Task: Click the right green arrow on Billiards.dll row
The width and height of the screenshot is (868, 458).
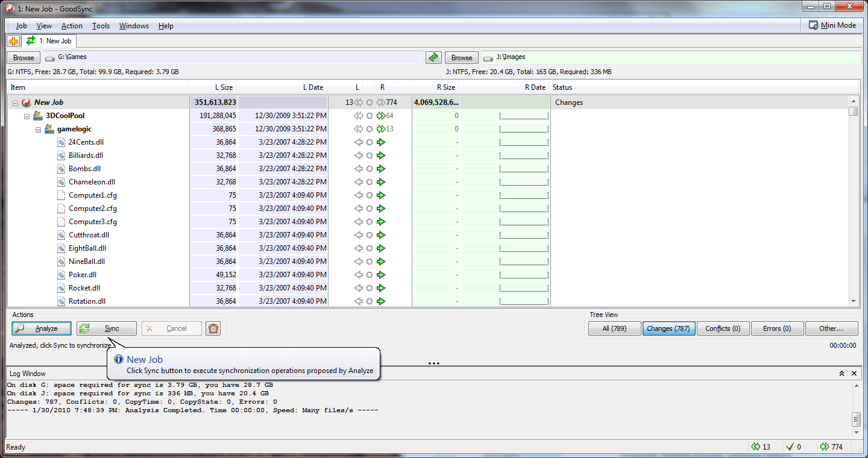Action: (381, 155)
